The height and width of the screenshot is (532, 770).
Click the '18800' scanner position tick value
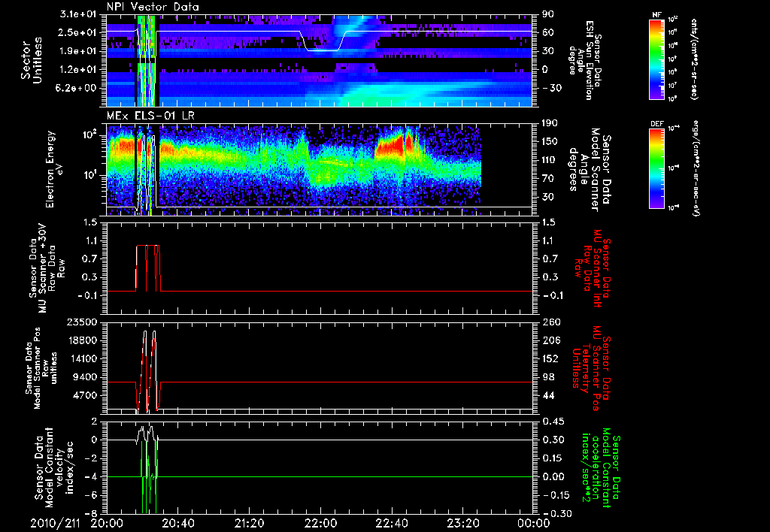pyautogui.click(x=81, y=340)
